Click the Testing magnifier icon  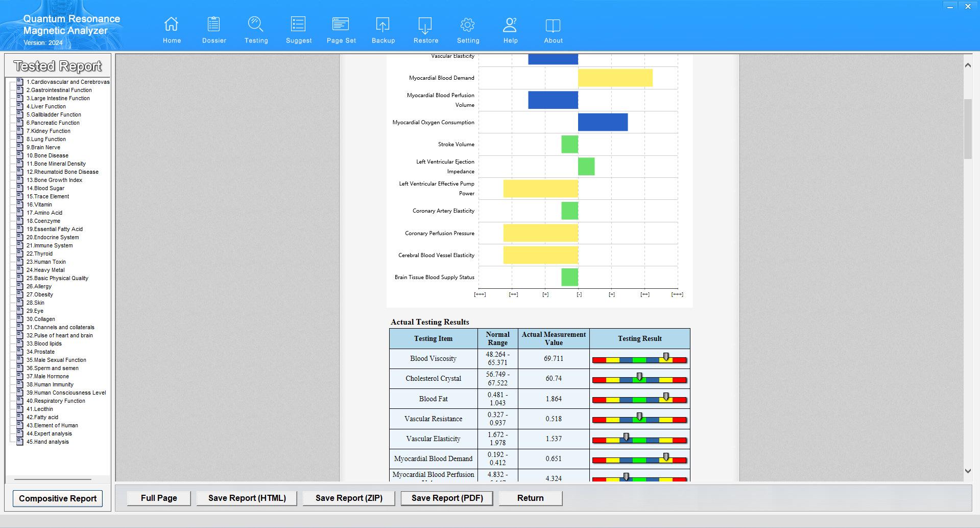tap(255, 24)
